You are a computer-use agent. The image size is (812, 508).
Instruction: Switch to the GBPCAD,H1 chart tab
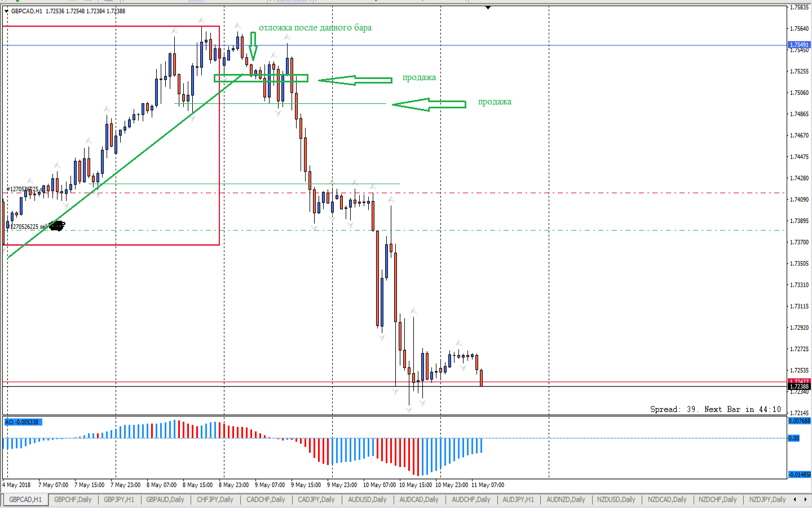click(x=25, y=500)
